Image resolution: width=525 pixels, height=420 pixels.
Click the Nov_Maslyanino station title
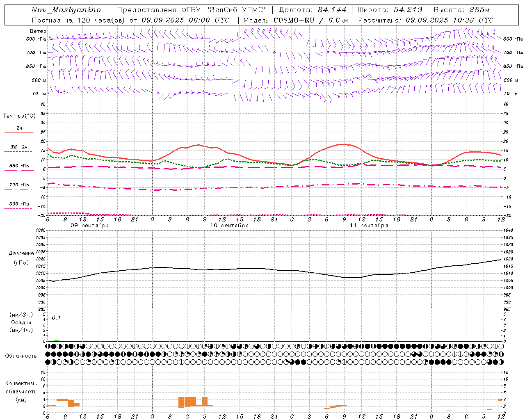point(66,10)
